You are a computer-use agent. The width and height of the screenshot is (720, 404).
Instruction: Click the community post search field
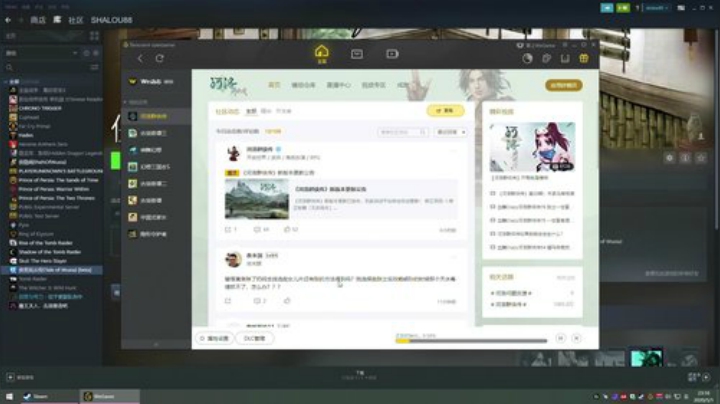(x=402, y=132)
